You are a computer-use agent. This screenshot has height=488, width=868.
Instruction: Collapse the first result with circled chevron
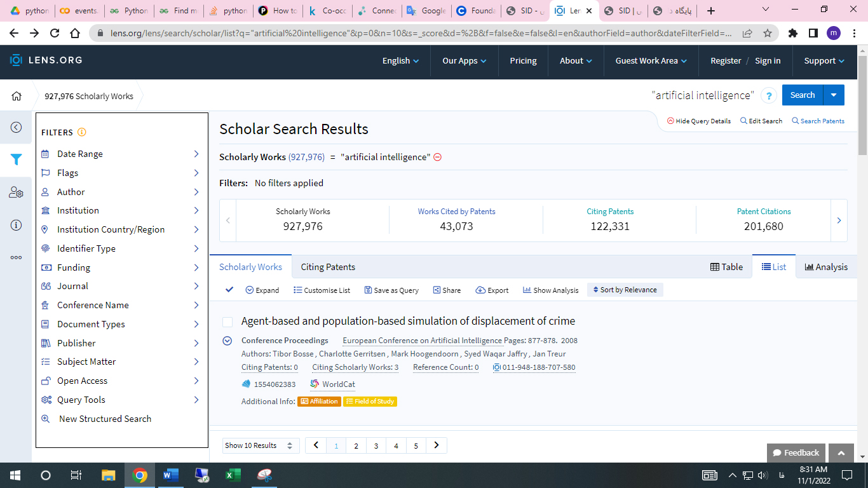pos(227,341)
